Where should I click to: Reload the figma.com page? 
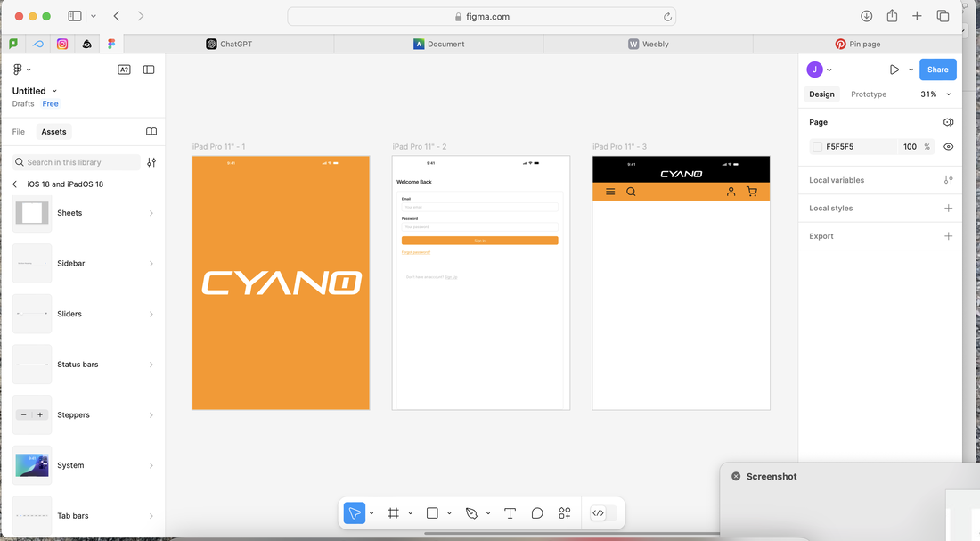click(667, 17)
